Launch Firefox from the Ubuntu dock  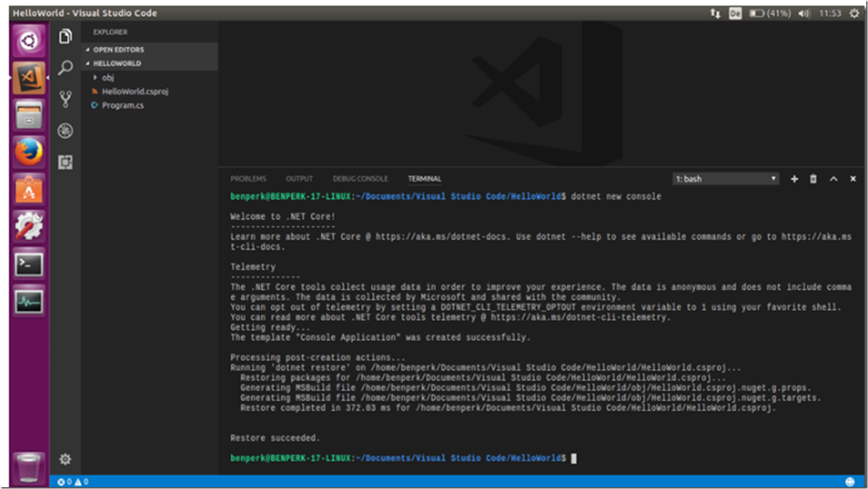29,152
